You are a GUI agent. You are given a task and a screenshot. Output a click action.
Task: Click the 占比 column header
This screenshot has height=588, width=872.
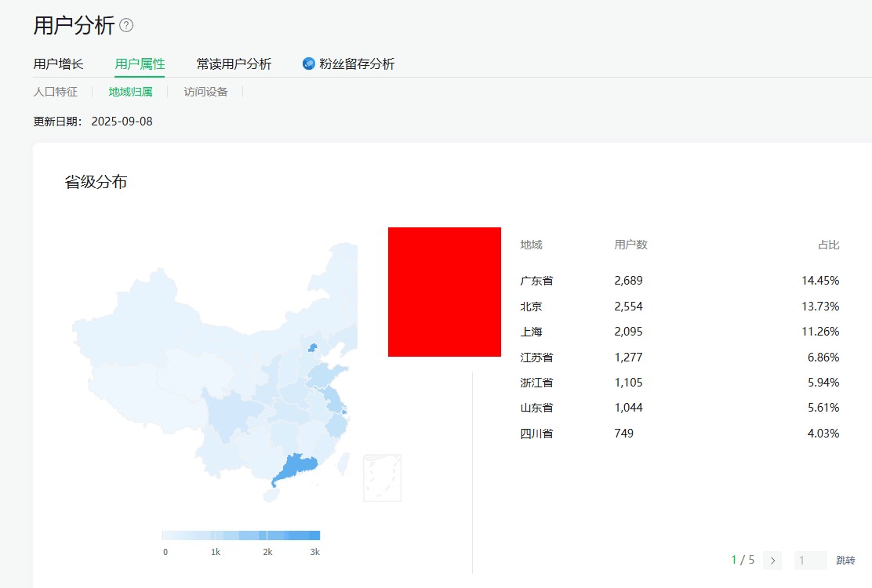click(x=828, y=245)
